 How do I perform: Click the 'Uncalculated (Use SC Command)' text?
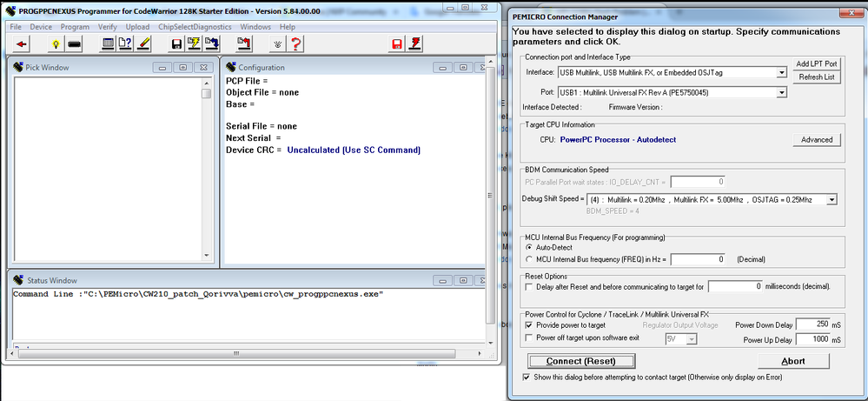point(354,150)
